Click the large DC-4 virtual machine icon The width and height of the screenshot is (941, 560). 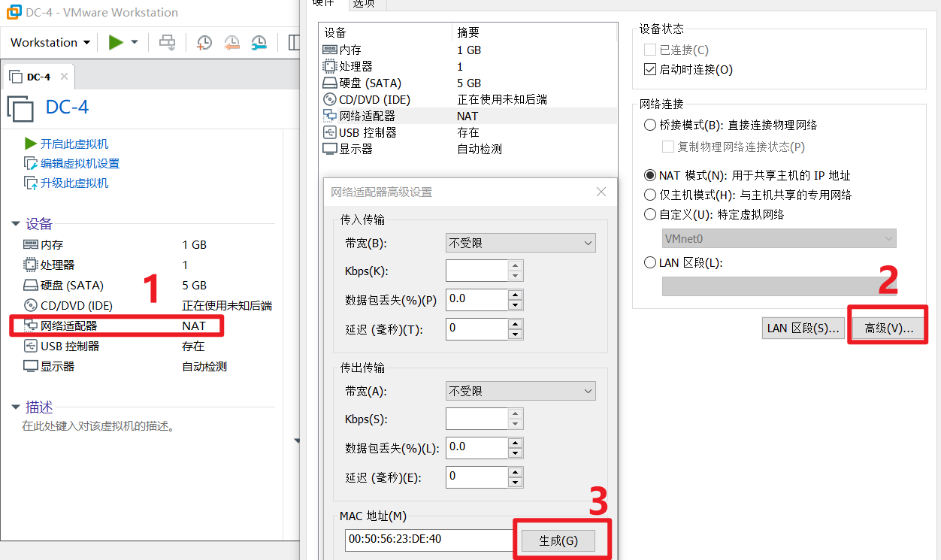(x=20, y=107)
